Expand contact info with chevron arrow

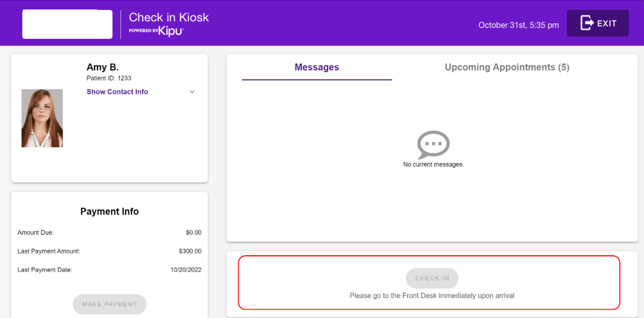tap(192, 92)
